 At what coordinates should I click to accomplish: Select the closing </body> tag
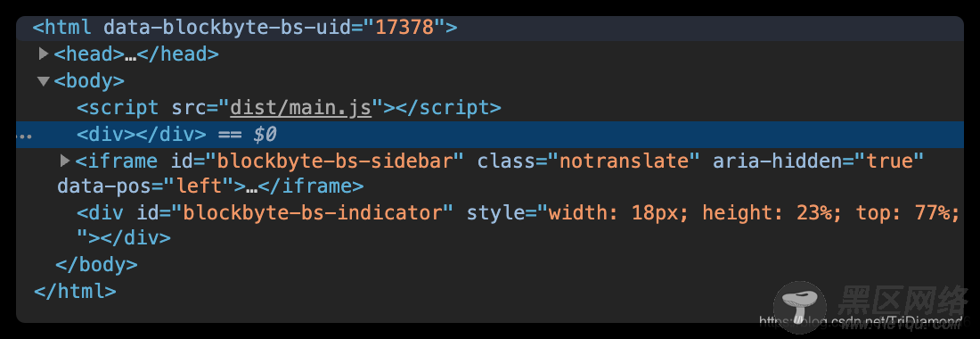tap(96, 265)
